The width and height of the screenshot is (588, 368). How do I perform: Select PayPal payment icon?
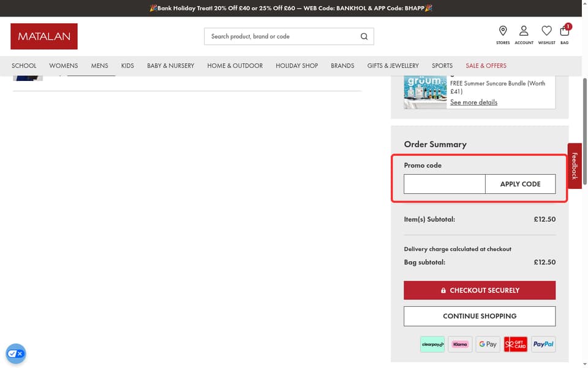tap(543, 344)
